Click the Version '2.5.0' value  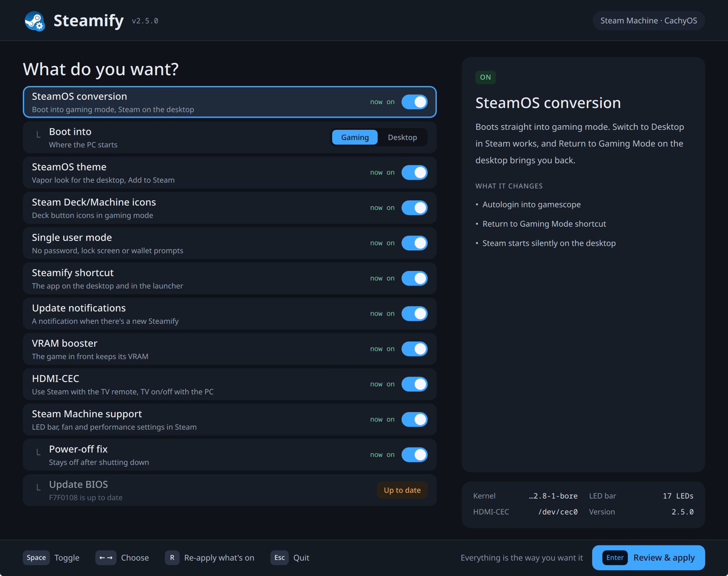coord(682,512)
